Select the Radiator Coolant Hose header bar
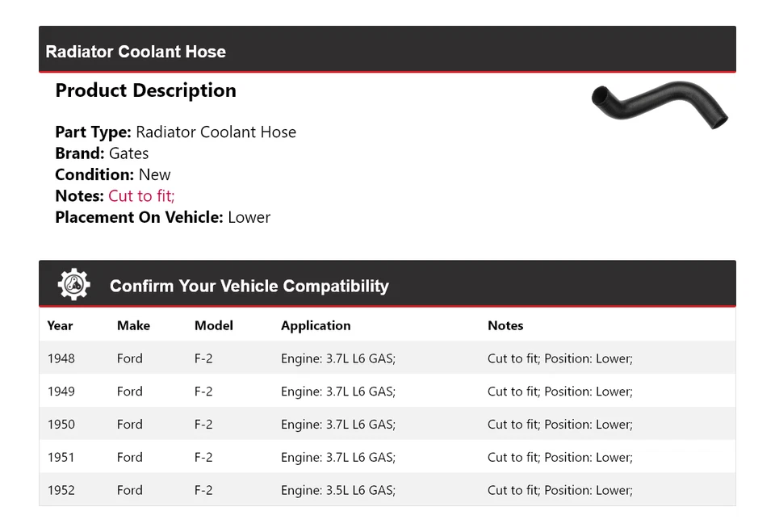The height and width of the screenshot is (532, 775). tap(387, 52)
